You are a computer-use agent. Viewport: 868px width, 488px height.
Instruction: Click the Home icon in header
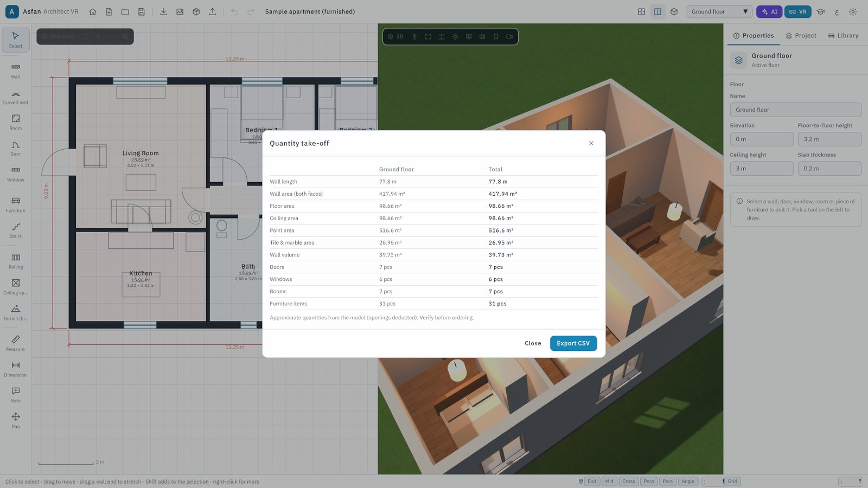[x=93, y=11]
